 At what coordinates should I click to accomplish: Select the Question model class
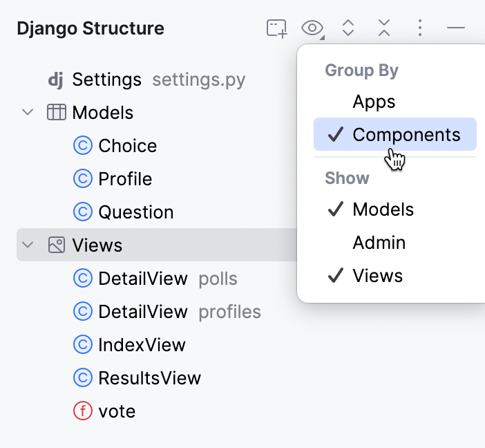click(x=135, y=212)
